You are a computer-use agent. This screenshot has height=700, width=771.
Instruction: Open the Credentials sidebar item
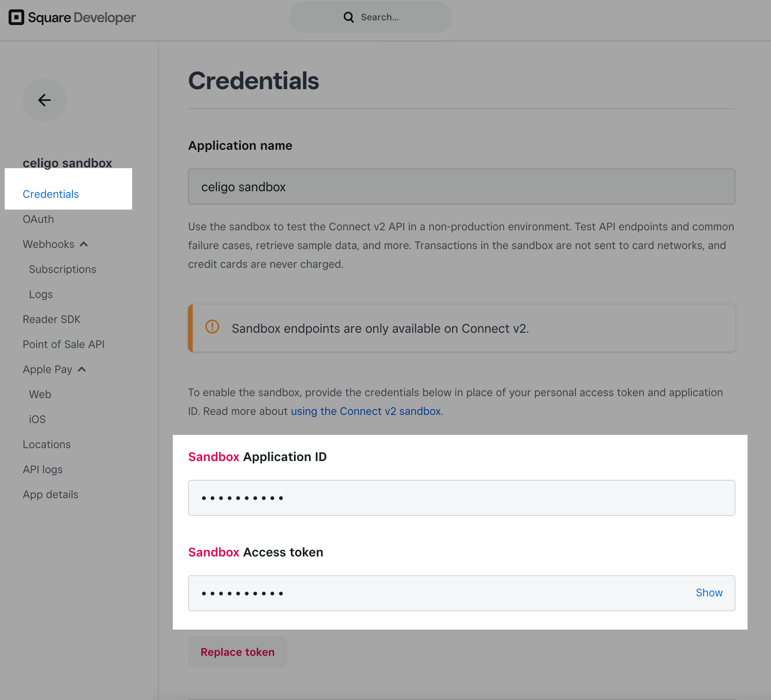tap(51, 194)
